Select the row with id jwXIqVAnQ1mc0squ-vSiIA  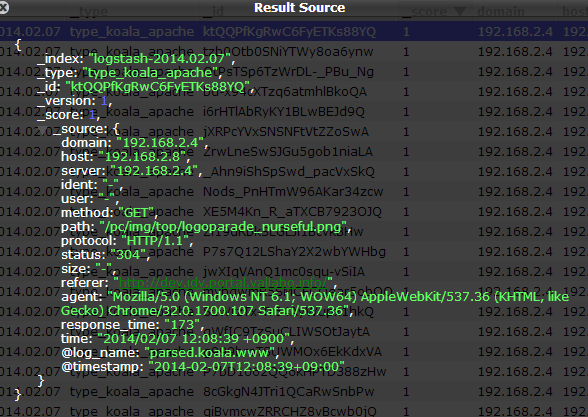[x=294, y=272]
